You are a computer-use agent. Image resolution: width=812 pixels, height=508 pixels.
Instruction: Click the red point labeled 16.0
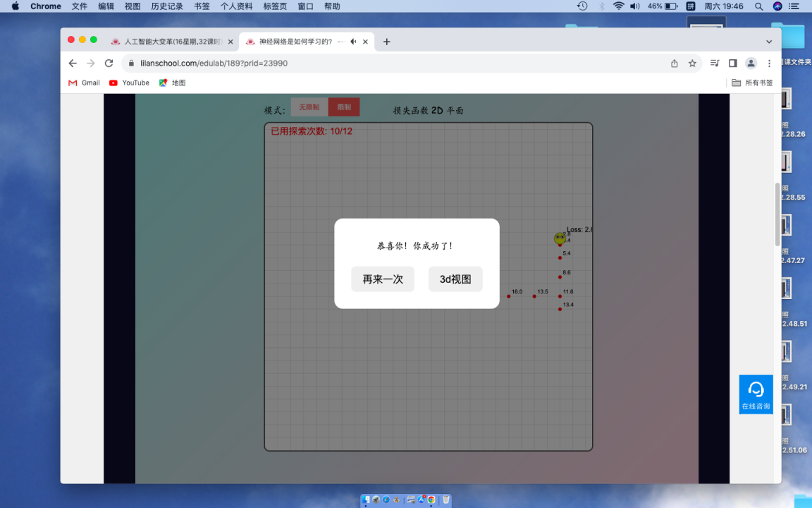click(508, 296)
